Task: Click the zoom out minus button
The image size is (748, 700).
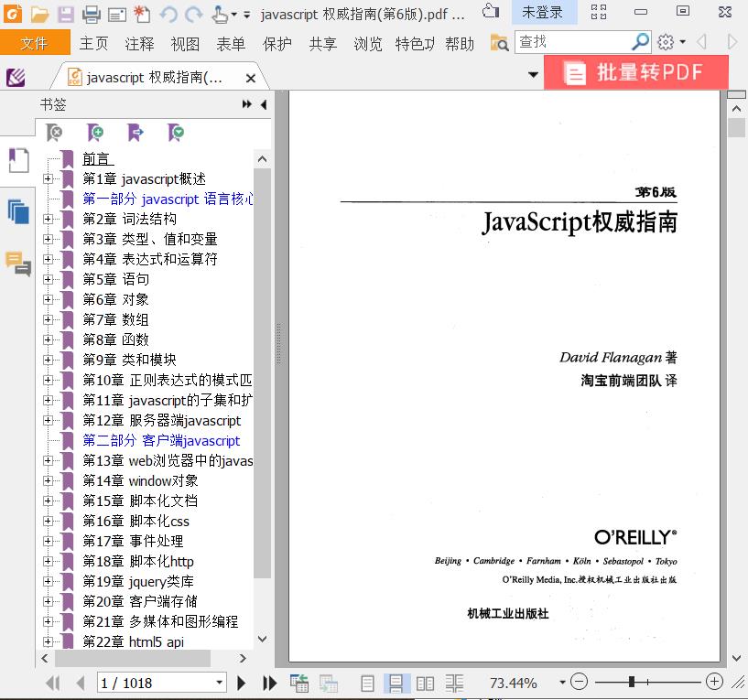Action: pos(580,682)
